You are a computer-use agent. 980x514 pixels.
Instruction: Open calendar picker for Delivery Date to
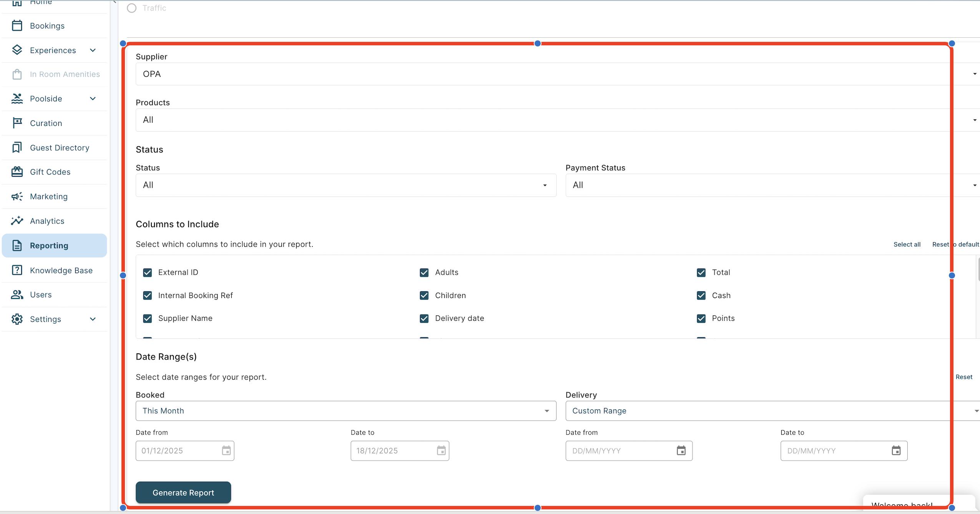pyautogui.click(x=896, y=451)
